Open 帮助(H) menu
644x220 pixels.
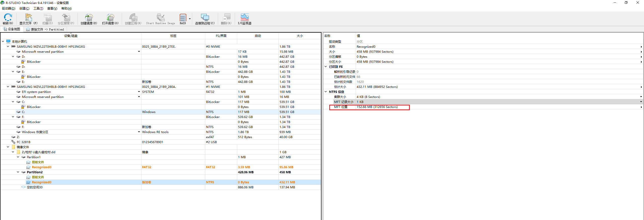[66, 9]
